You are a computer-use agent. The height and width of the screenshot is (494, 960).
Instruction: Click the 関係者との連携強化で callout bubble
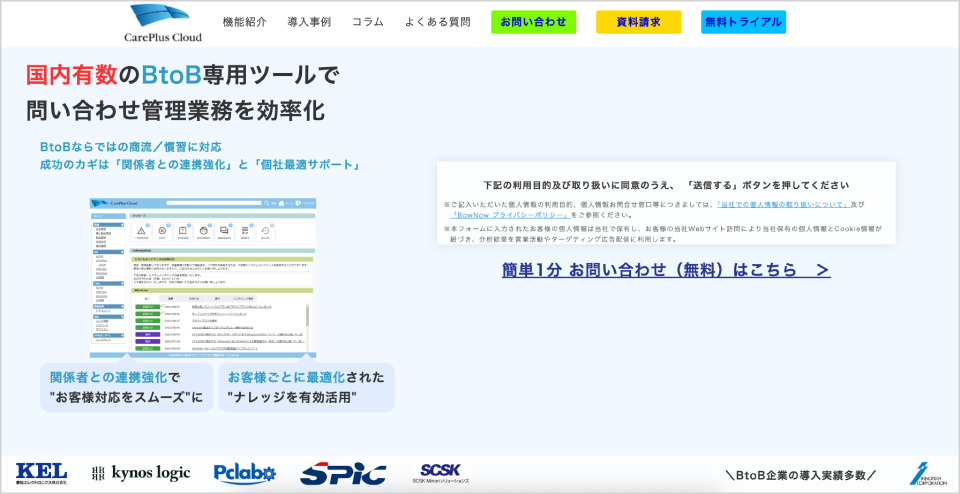click(127, 387)
